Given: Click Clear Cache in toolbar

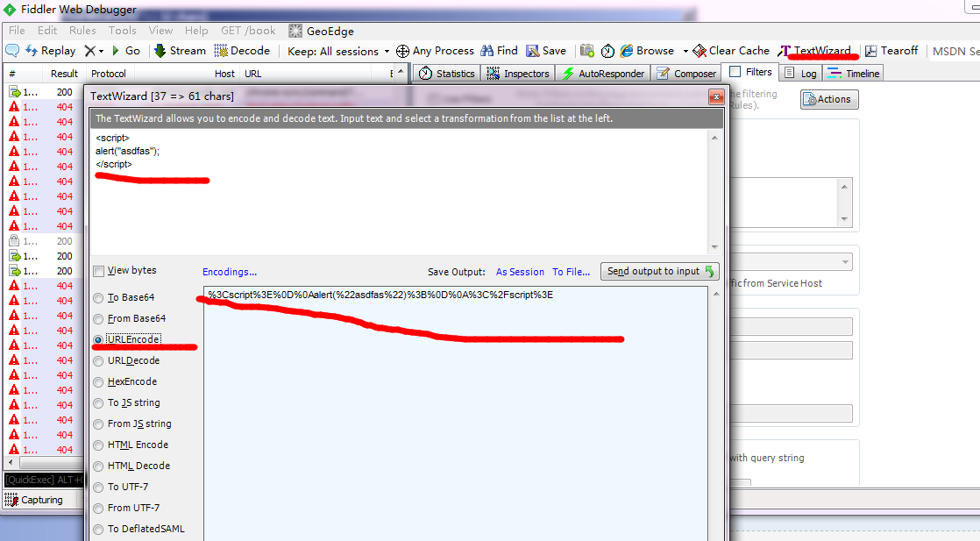Looking at the screenshot, I should [731, 51].
